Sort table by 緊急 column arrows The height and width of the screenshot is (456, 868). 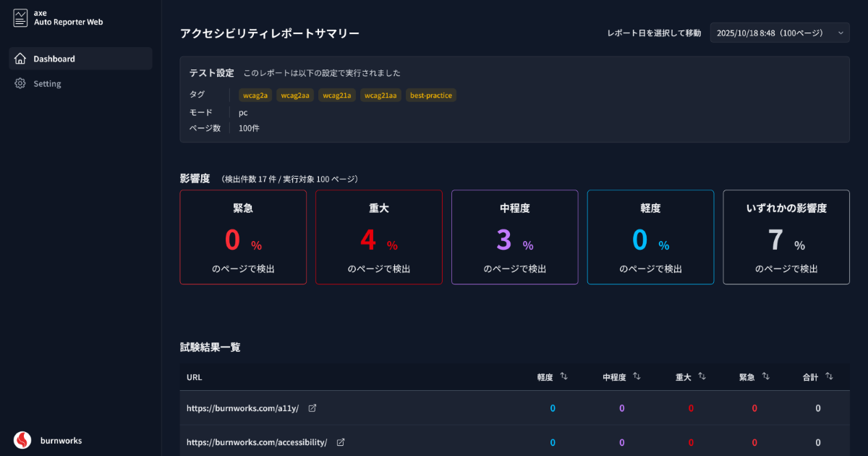(x=766, y=376)
